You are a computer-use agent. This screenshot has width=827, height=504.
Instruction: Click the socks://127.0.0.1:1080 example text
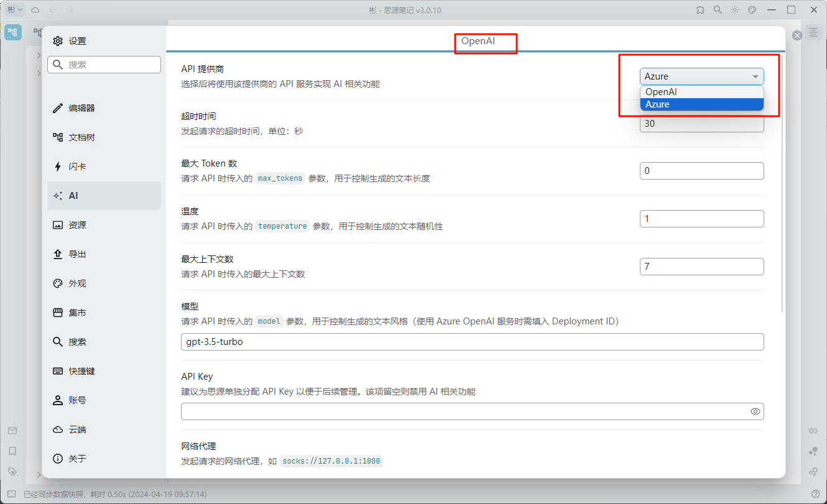[x=331, y=461]
